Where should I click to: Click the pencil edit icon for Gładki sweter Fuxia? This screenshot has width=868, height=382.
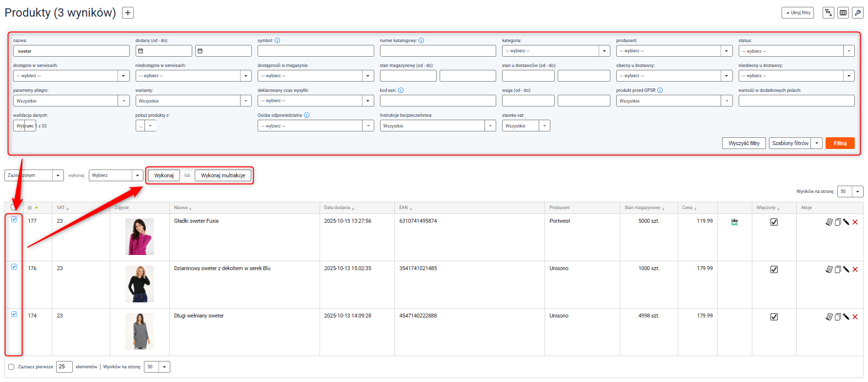coord(846,222)
